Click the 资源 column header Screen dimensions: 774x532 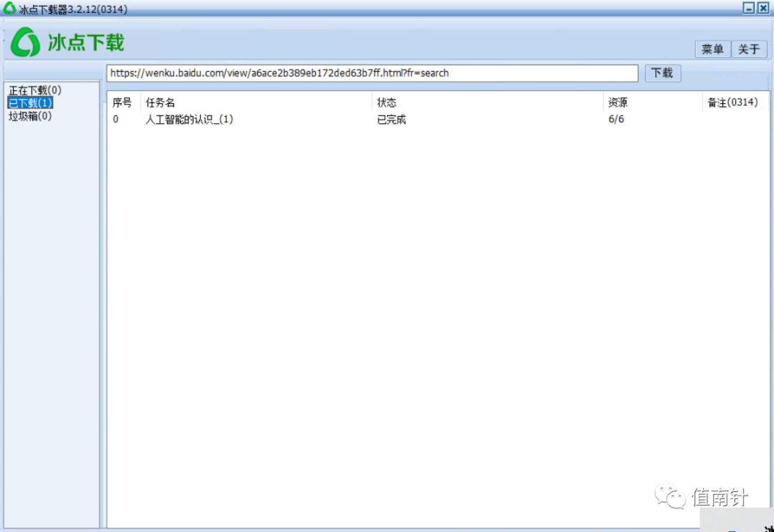[x=653, y=102]
